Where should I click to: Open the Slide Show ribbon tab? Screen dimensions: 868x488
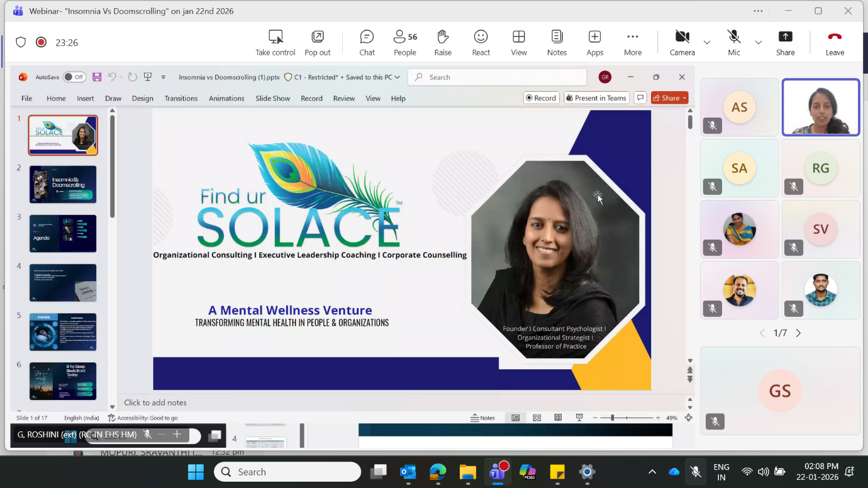pos(272,99)
